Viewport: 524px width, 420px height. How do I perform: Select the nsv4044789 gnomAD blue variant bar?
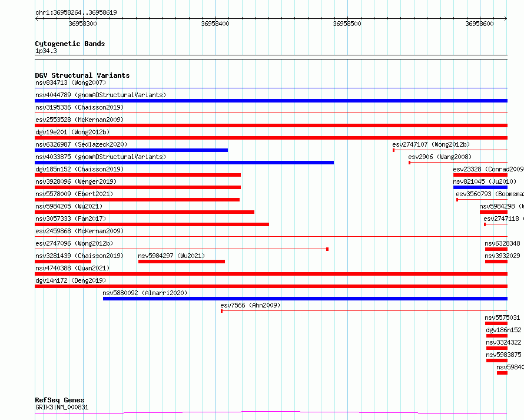click(271, 101)
